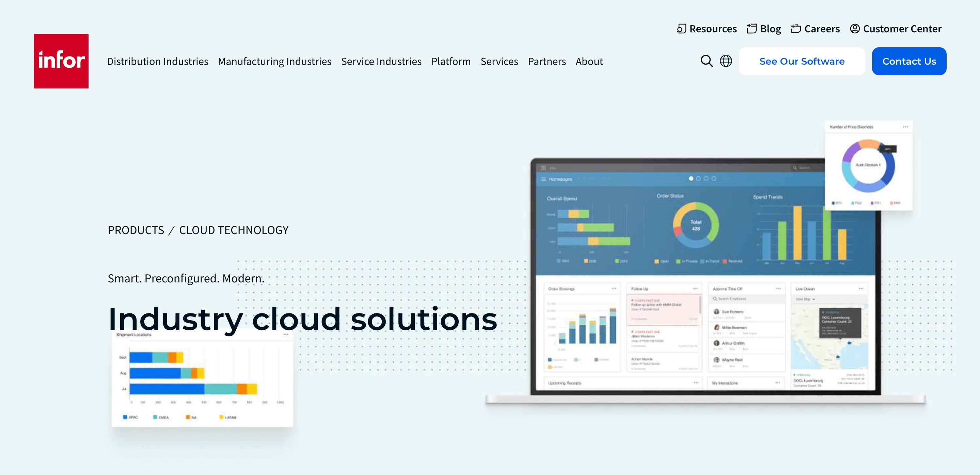Open Manufacturing Industries menu

click(x=275, y=62)
